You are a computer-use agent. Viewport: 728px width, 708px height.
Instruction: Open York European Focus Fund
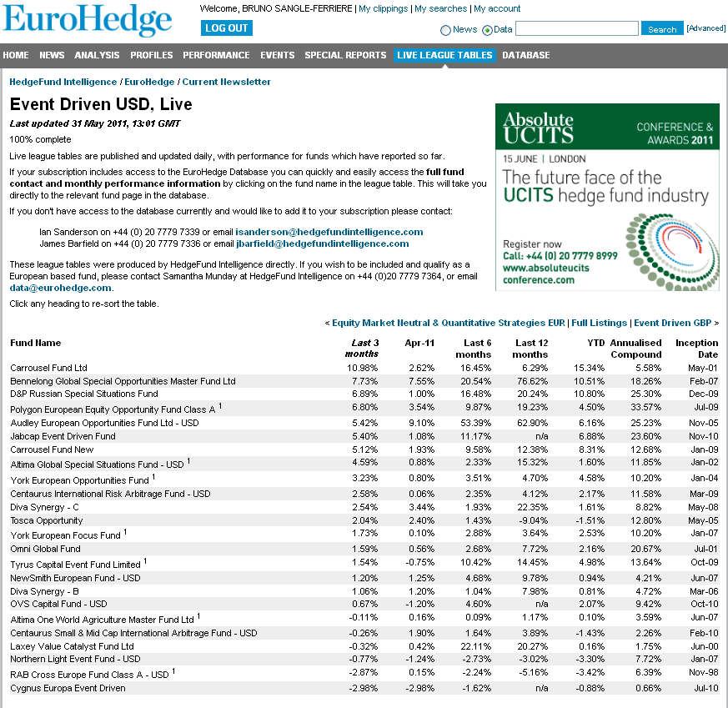coord(66,535)
